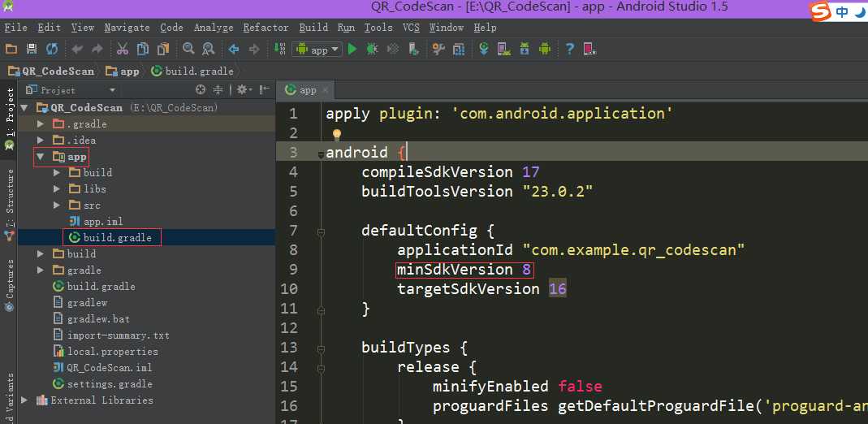The height and width of the screenshot is (424, 868).
Task: Collapse the app module folder
Action: (41, 157)
